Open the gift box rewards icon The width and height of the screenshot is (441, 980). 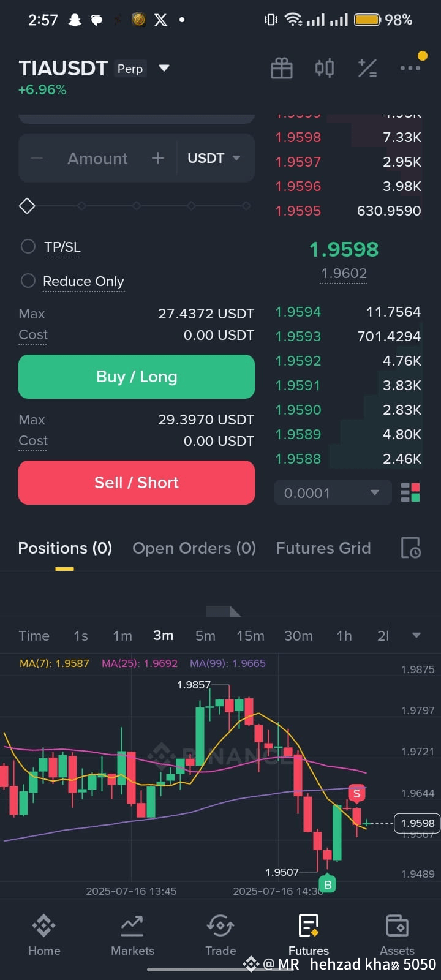[x=282, y=68]
